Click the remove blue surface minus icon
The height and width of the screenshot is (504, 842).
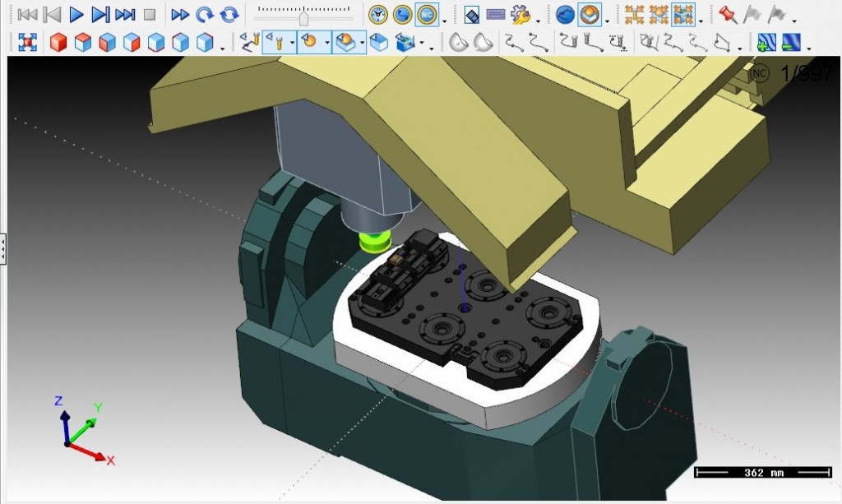coord(791,43)
